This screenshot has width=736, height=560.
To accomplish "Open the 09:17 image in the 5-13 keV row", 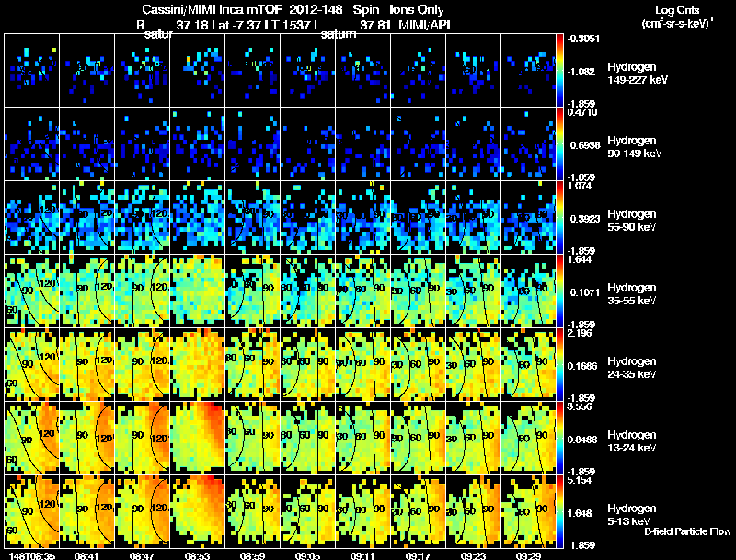I will point(419,512).
